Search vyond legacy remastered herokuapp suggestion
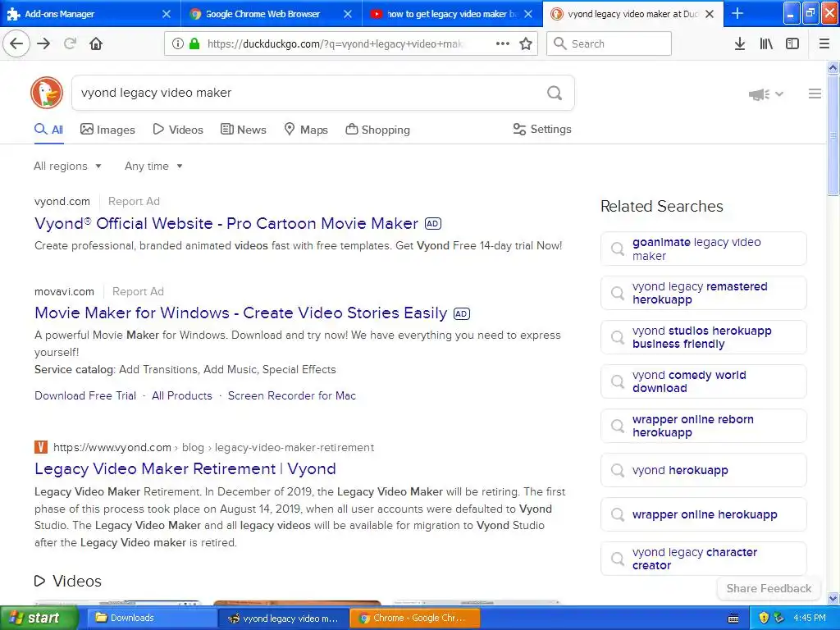Image resolution: width=840 pixels, height=630 pixels. [x=703, y=293]
